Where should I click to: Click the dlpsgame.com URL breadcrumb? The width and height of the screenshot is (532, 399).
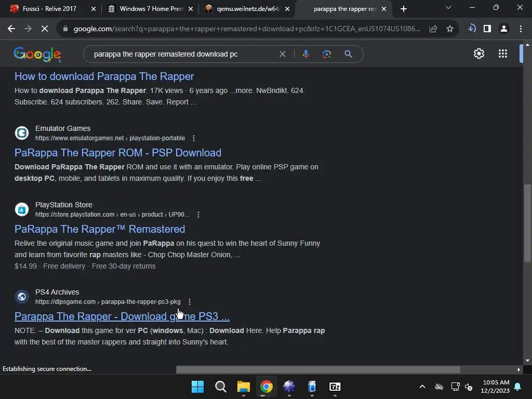click(108, 302)
